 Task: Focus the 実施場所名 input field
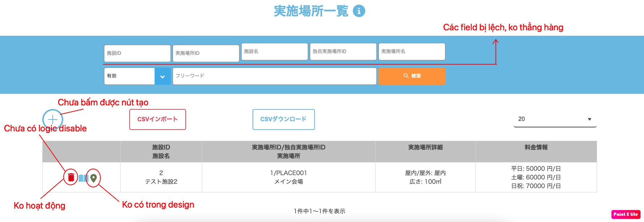pyautogui.click(x=412, y=52)
